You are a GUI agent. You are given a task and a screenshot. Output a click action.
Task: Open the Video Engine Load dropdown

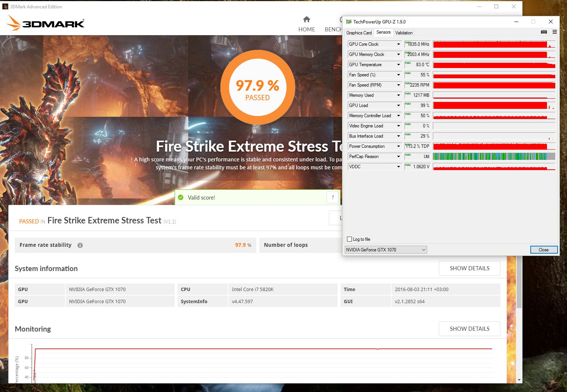pos(398,126)
